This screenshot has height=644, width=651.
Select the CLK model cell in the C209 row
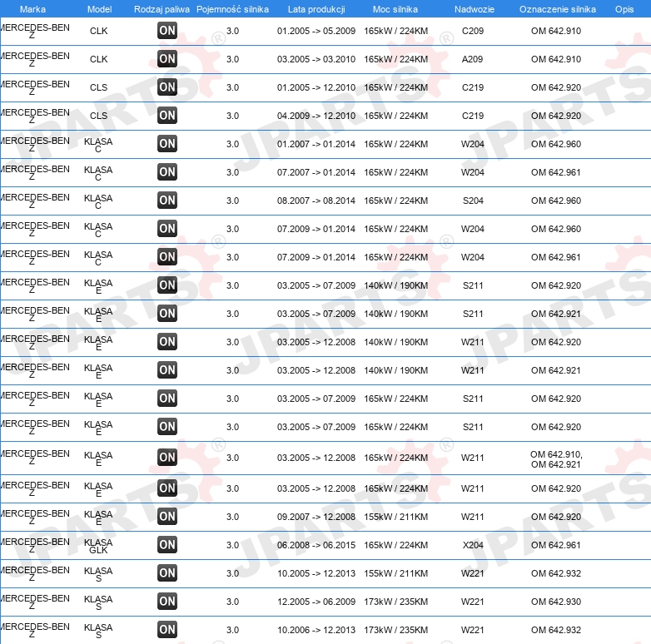99,31
